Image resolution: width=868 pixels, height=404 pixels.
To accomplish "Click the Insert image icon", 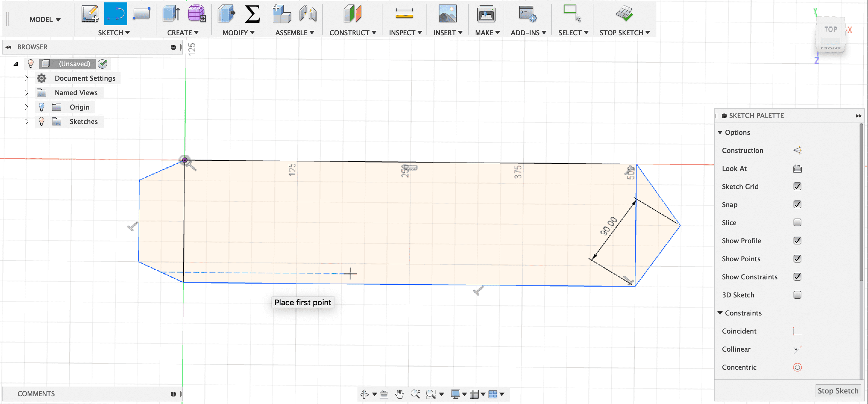I will pos(448,14).
